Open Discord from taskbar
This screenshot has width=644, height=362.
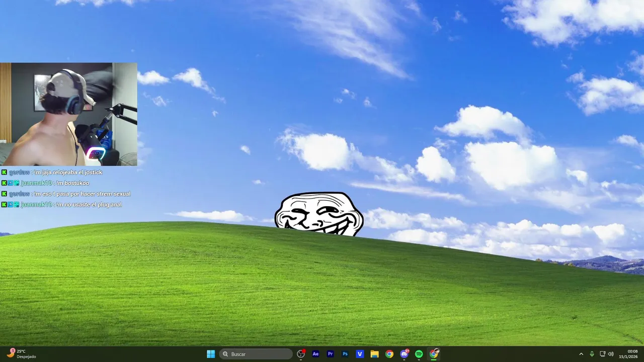pos(404,354)
